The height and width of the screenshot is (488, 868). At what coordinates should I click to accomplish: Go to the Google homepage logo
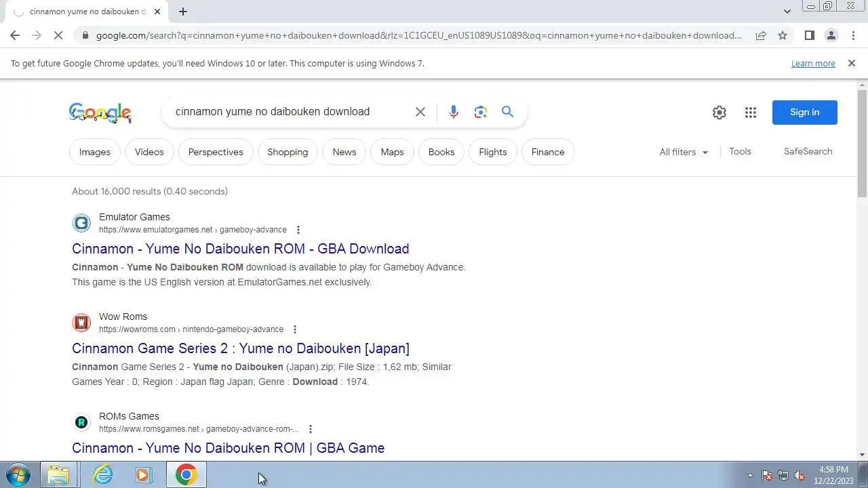(x=100, y=113)
